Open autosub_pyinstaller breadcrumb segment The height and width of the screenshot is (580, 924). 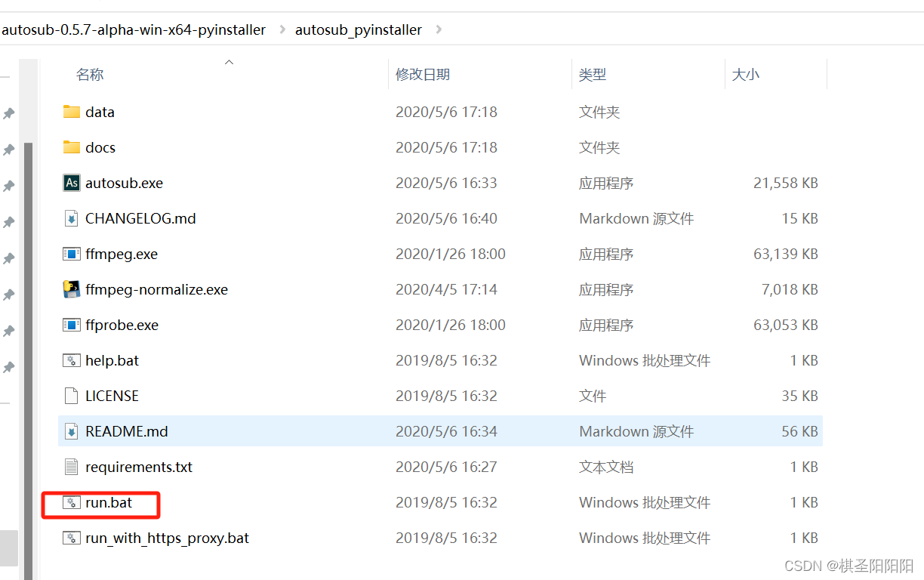click(359, 30)
